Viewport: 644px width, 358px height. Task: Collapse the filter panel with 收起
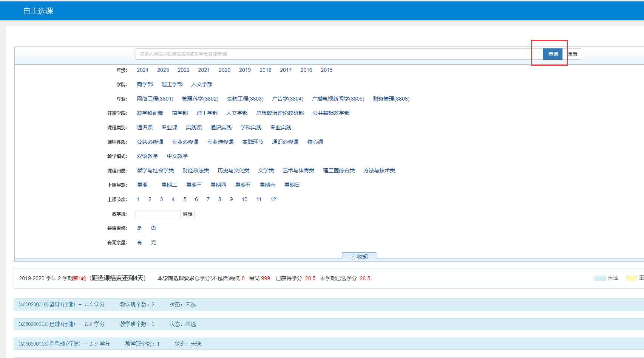coord(359,257)
